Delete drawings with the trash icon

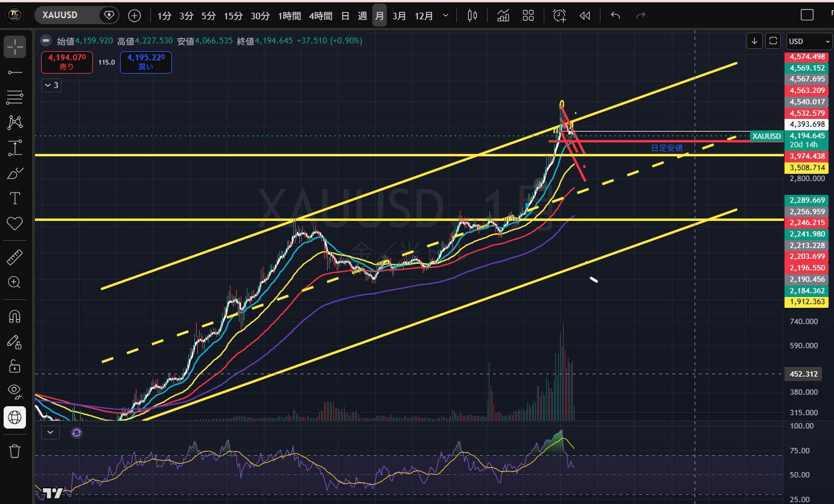(x=14, y=450)
